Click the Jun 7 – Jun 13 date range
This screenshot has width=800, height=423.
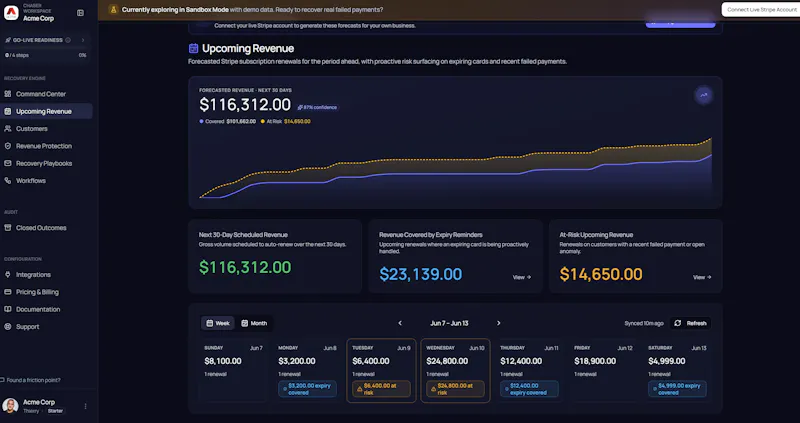click(449, 323)
